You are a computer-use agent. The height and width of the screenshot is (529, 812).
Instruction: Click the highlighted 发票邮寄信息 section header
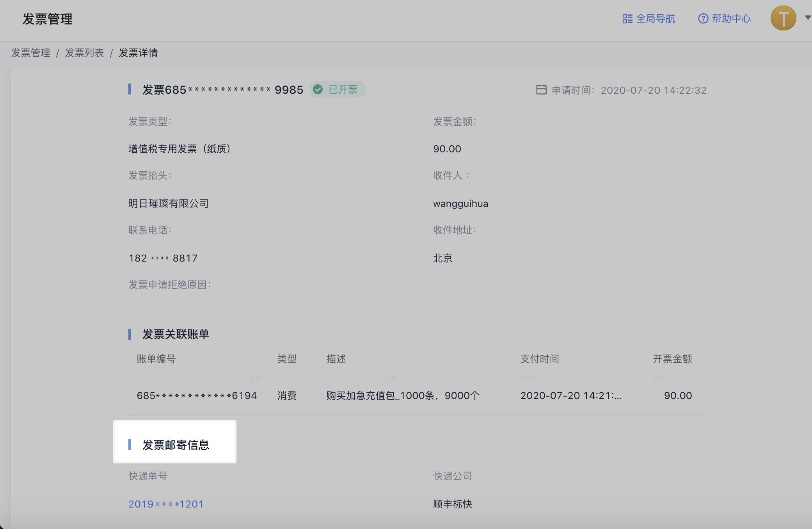click(176, 445)
